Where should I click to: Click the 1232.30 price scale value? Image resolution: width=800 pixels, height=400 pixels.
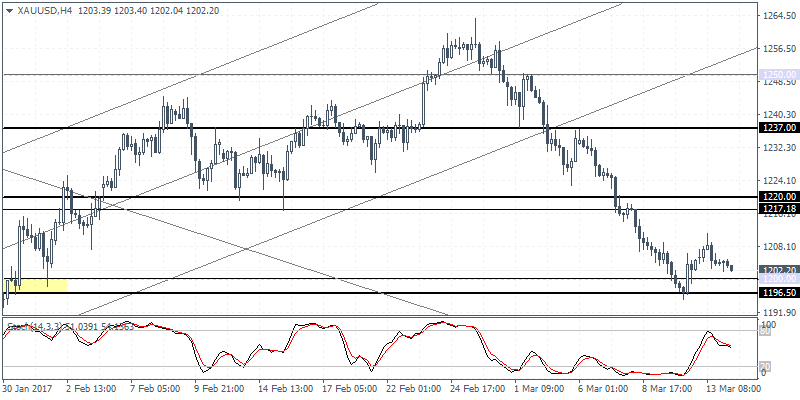click(776, 148)
